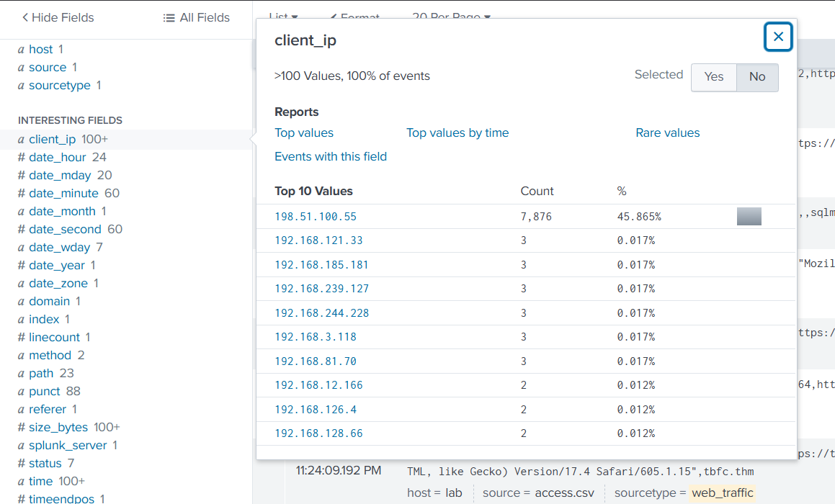This screenshot has height=504, width=835.
Task: Open the method field details
Action: (50, 355)
